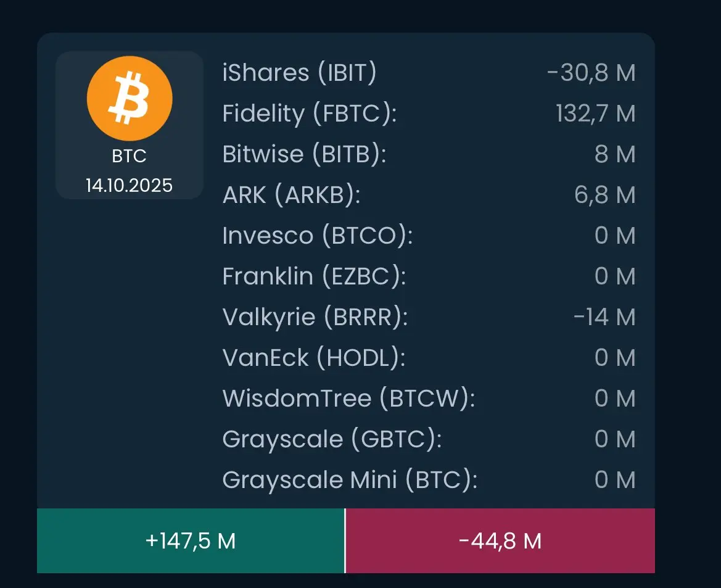This screenshot has width=721, height=588.
Task: Select the iShares (IBIT) row label
Action: [299, 73]
